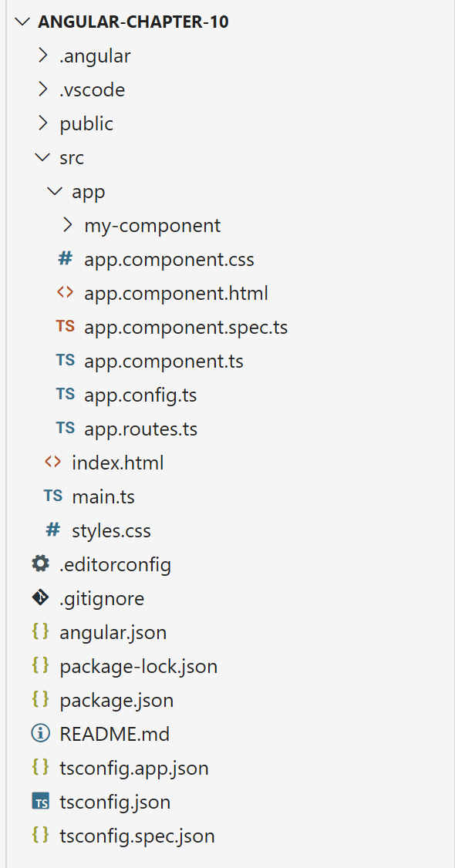Click the JSON braces icon beside angular.json
The width and height of the screenshot is (455, 868).
point(40,631)
